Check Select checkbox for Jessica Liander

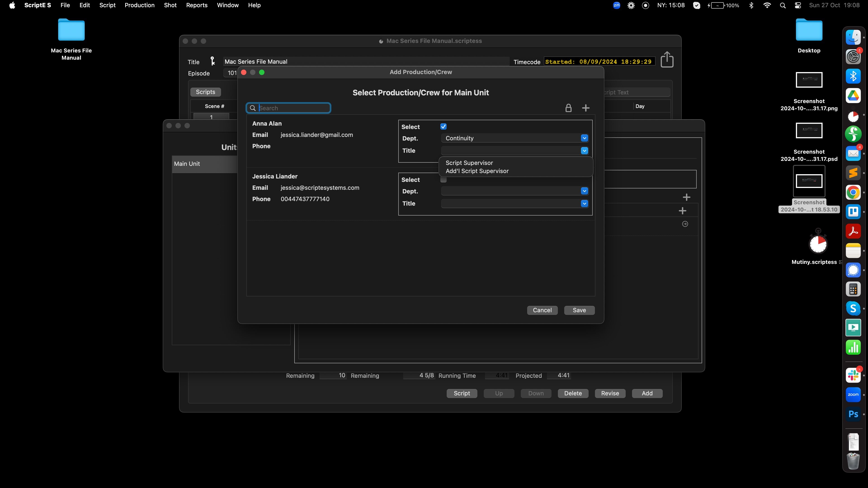coord(443,180)
